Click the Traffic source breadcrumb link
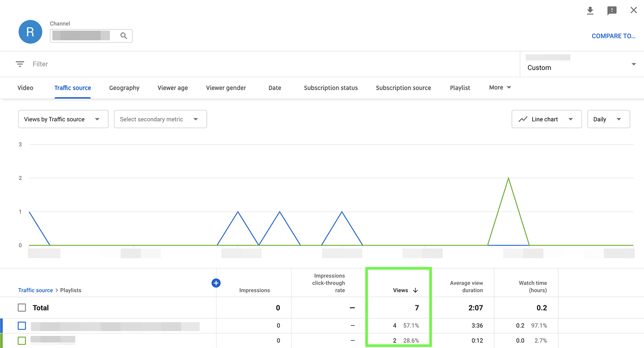 click(x=35, y=290)
